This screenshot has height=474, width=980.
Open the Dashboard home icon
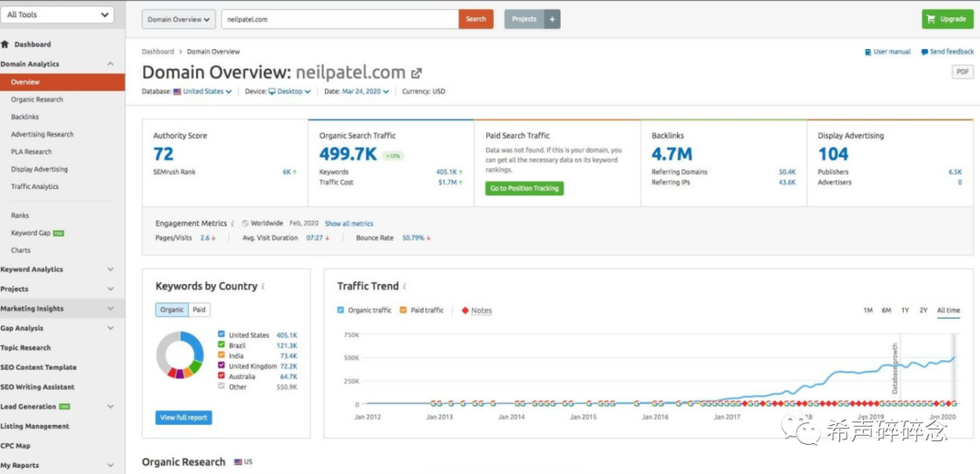tap(5, 44)
